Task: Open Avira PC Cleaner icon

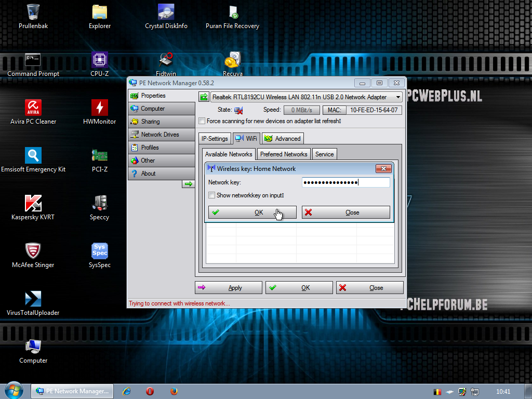Action: 33,112
